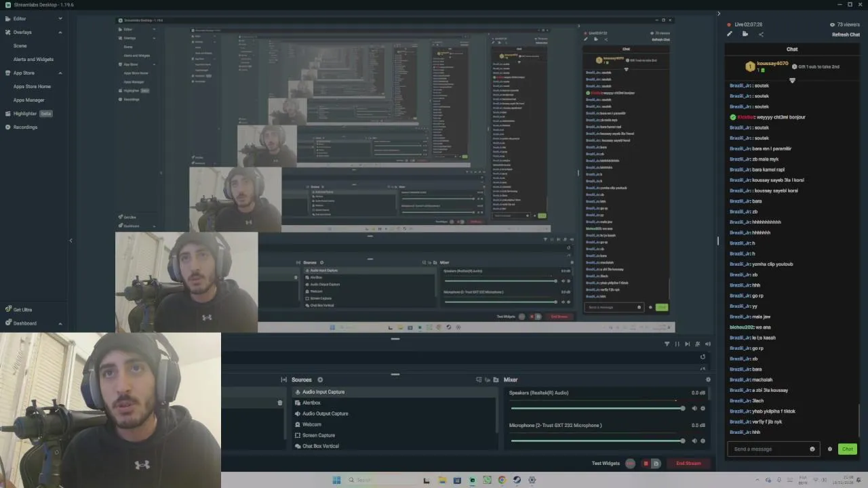Click the red stop replay buffer button
868x488 pixels.
(x=646, y=464)
